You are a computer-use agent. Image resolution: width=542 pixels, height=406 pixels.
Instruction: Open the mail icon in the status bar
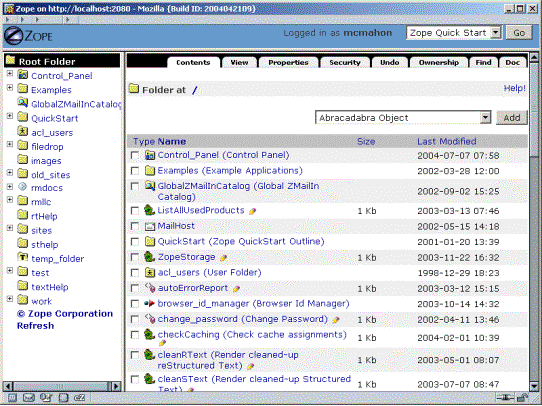tap(29, 398)
